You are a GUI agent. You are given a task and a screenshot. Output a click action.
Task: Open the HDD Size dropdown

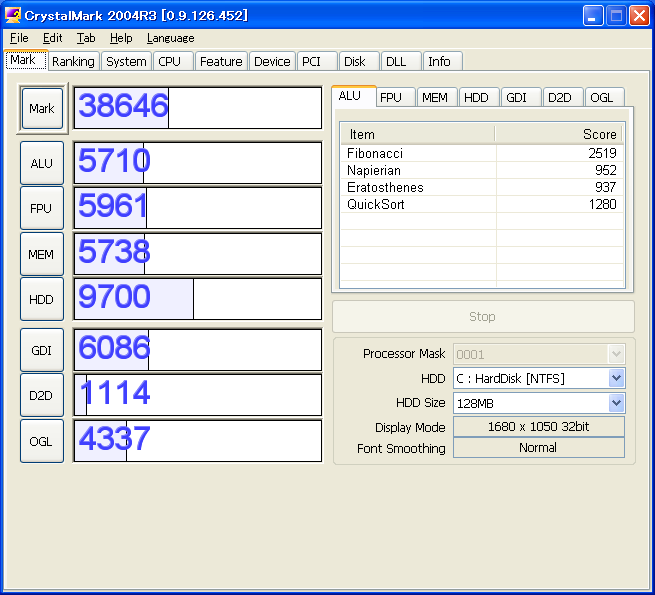[617, 403]
